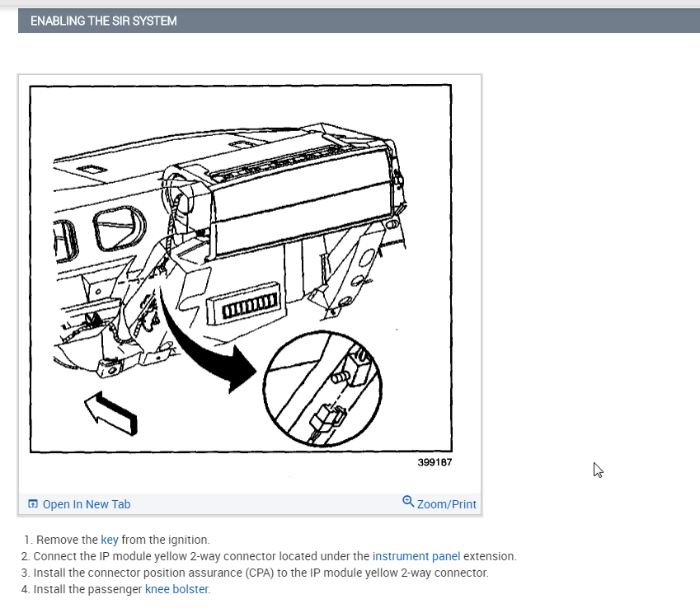This screenshot has width=700, height=613.
Task: Open the 'key' hyperlink in step 1
Action: tap(110, 540)
